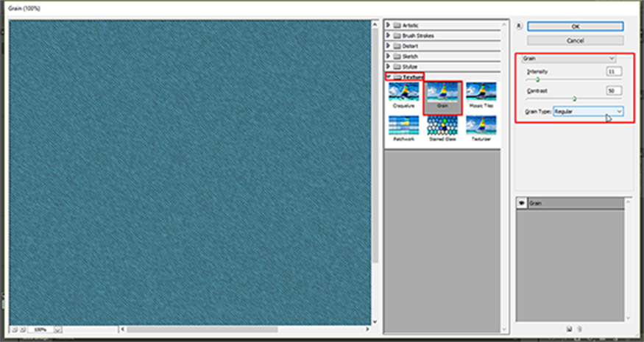The height and width of the screenshot is (342, 644).
Task: Toggle visibility eye of Grain effect layer
Action: tap(522, 203)
